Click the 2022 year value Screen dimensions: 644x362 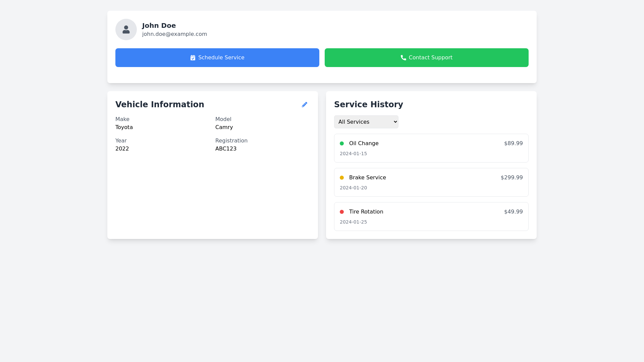(122, 149)
